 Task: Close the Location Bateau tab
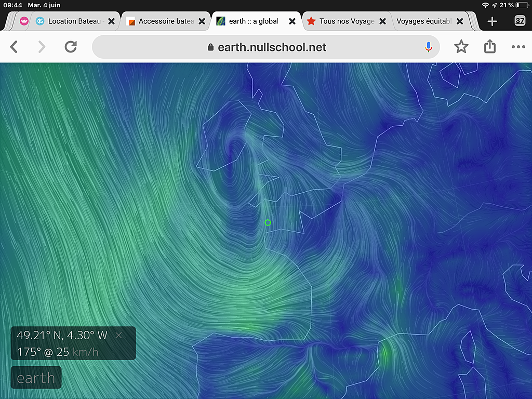coord(111,21)
